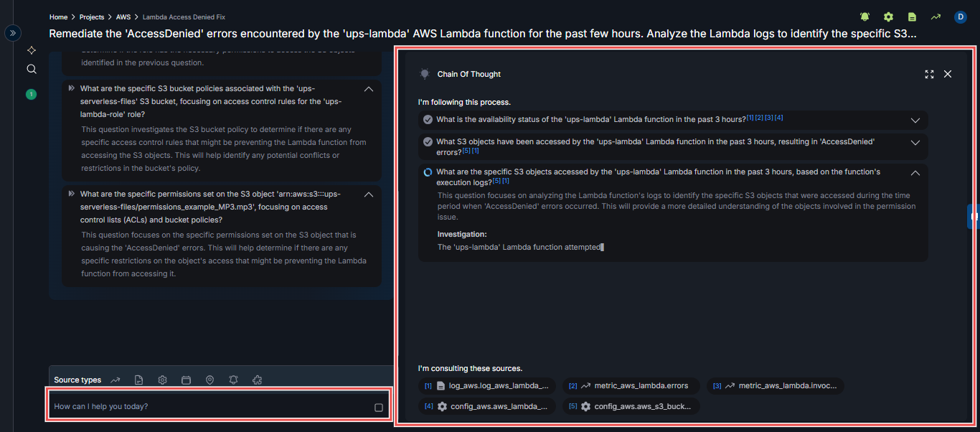Expand the availability status question chevron

coord(915,120)
